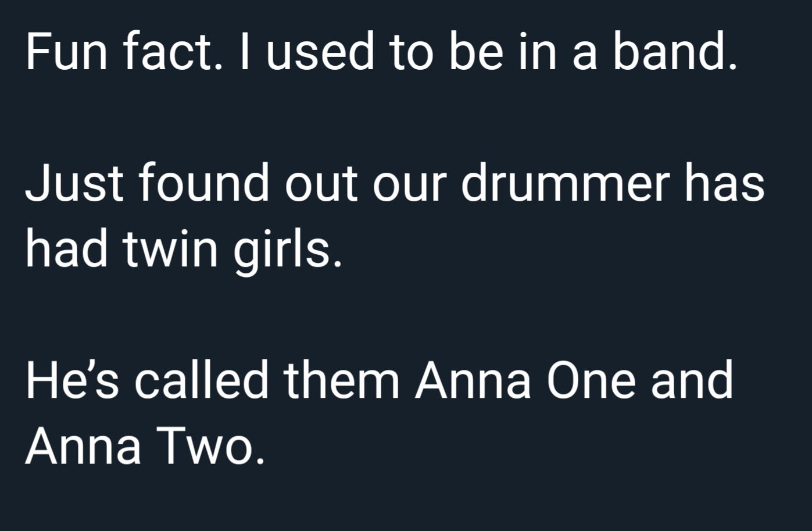Click the word 'had' before 'twin'
812x531 pixels.
pos(67,248)
